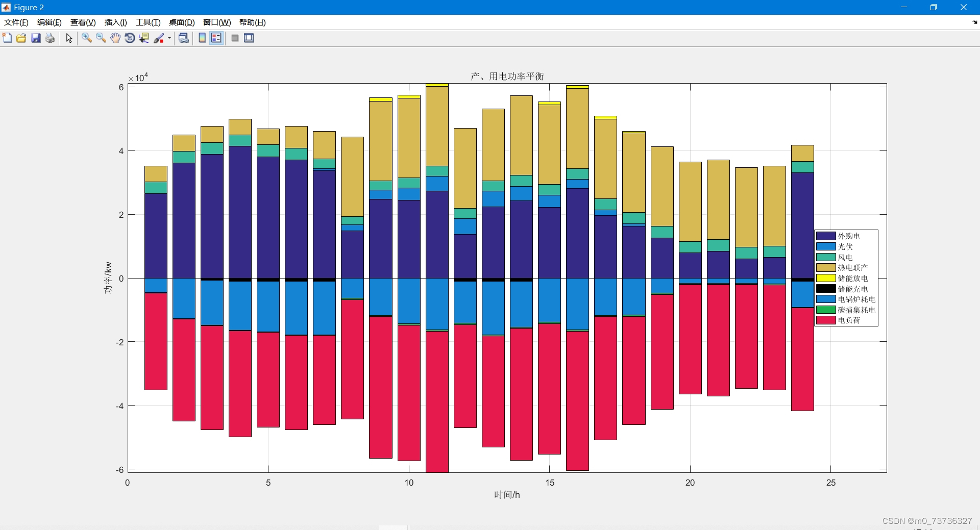Image resolution: width=980 pixels, height=530 pixels.
Task: Open the 插入(I) menu
Action: (116, 22)
